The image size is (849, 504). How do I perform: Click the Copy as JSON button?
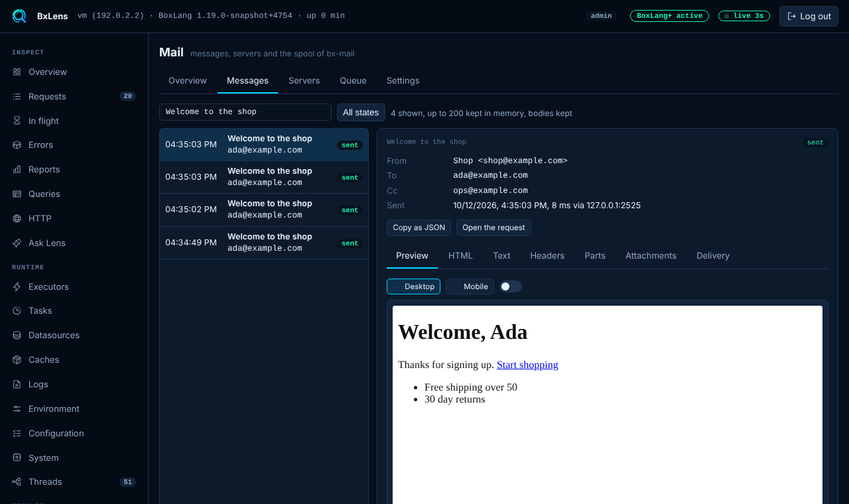click(419, 227)
